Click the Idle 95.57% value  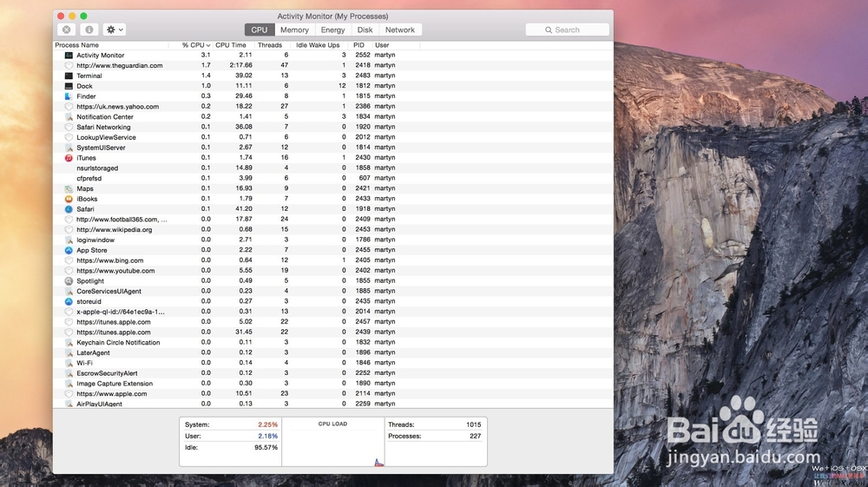(x=266, y=448)
